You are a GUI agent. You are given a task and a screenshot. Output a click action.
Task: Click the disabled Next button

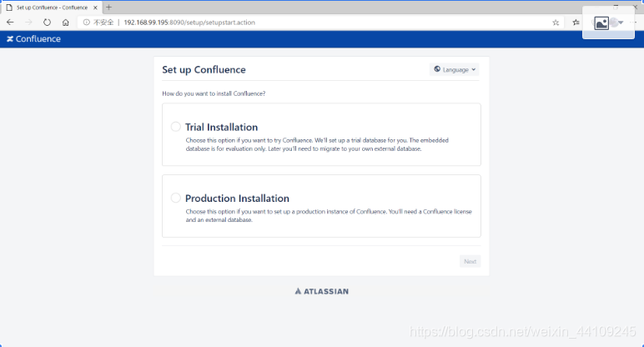tap(470, 261)
